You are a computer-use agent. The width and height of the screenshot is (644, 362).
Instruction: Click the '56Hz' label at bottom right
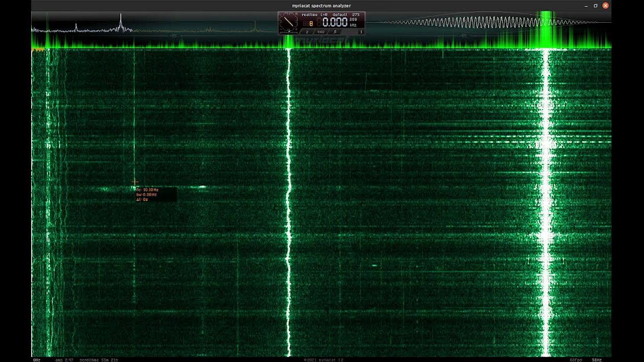click(597, 360)
